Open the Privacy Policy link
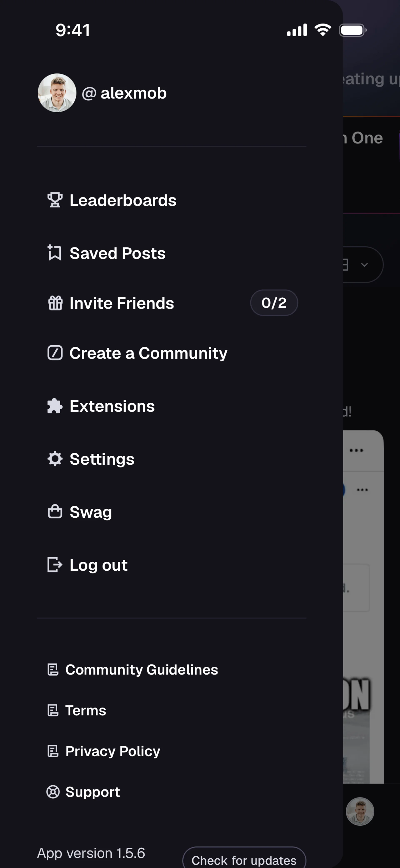The image size is (400, 868). point(112,751)
